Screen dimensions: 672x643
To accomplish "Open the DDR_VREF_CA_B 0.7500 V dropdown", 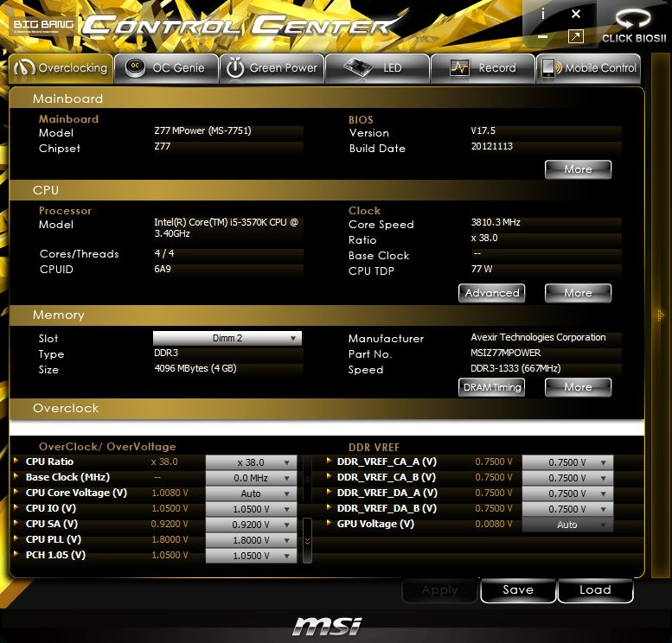I will [567, 478].
